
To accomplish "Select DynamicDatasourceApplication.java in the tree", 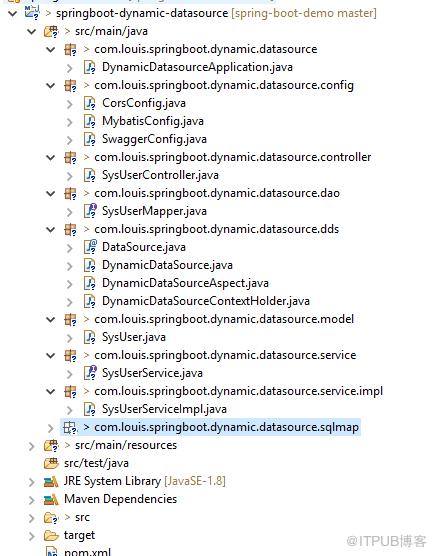I will [197, 67].
